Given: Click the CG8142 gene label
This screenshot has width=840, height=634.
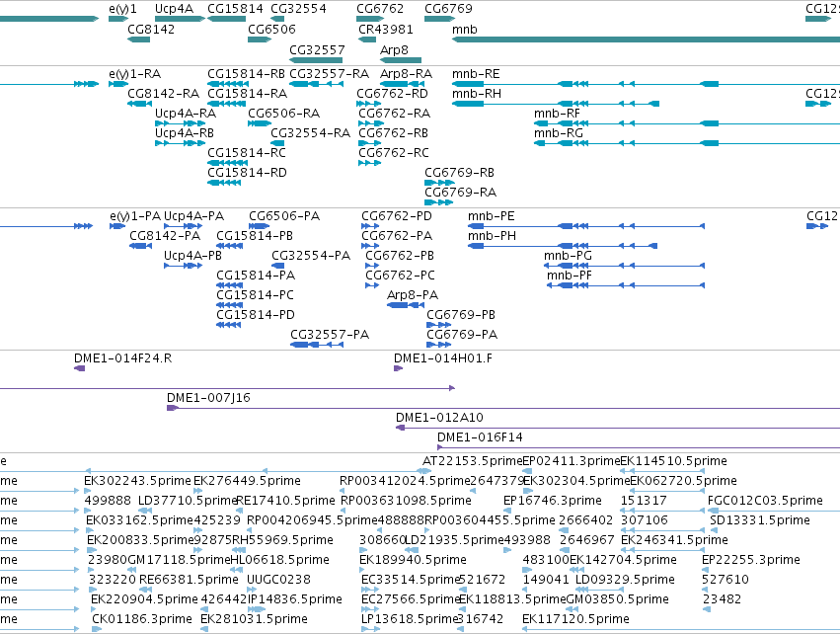Looking at the screenshot, I should 151,30.
